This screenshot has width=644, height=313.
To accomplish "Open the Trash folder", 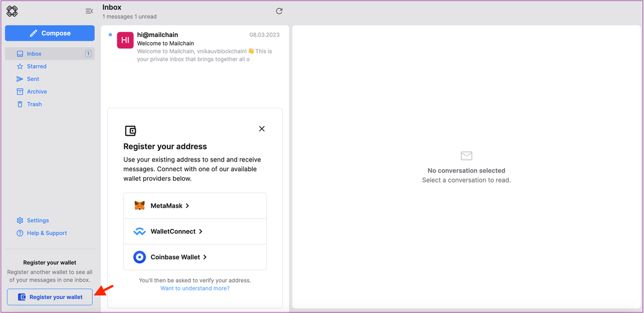I will point(50,104).
